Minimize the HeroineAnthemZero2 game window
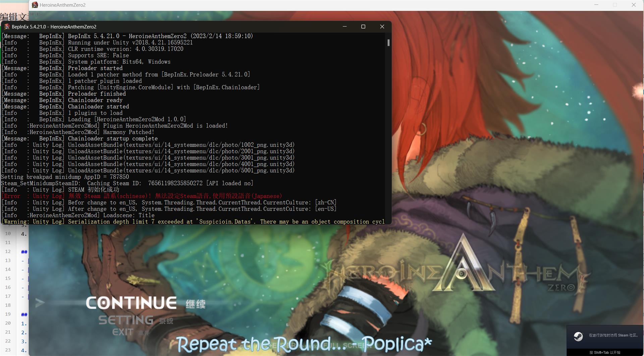 [596, 5]
